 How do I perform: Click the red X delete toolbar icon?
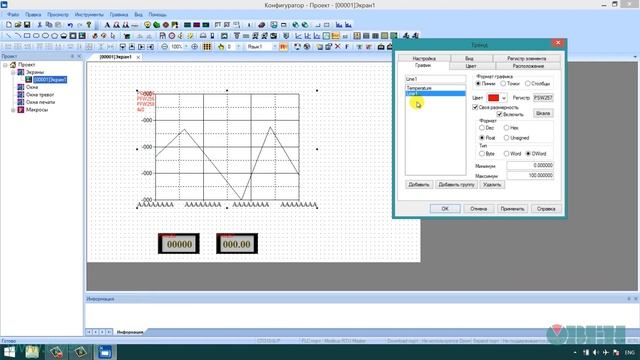pyautogui.click(x=338, y=47)
